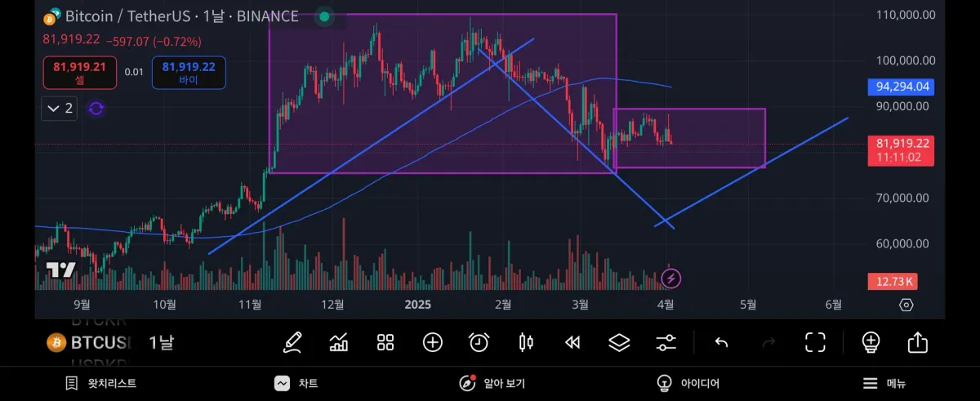This screenshot has height=401, width=980.
Task: Open chart settings sliders icon
Action: point(666,342)
